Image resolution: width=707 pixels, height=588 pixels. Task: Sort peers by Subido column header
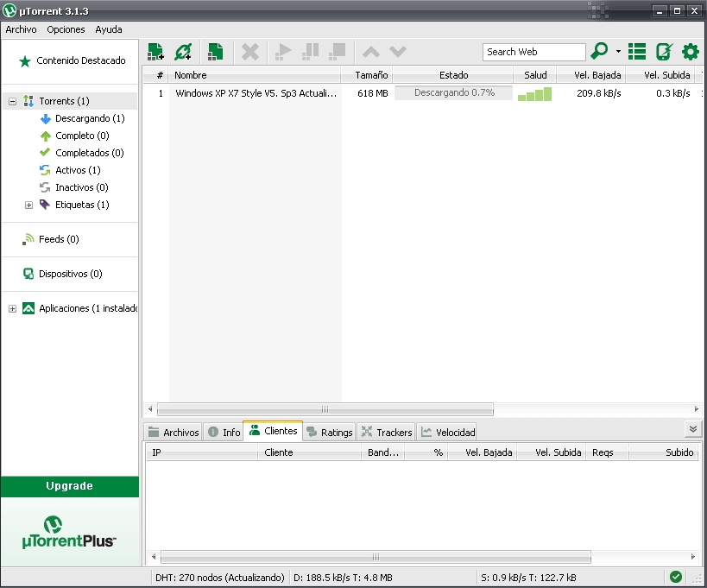[663, 452]
